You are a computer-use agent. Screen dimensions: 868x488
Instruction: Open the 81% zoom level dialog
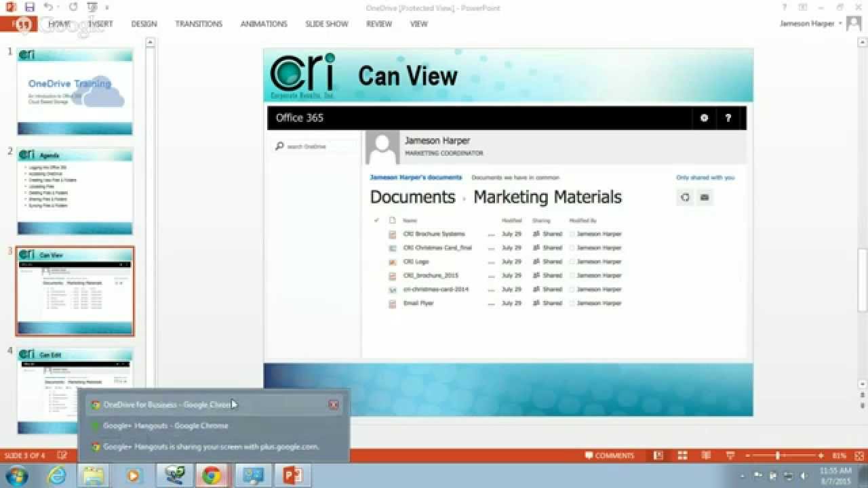(840, 455)
